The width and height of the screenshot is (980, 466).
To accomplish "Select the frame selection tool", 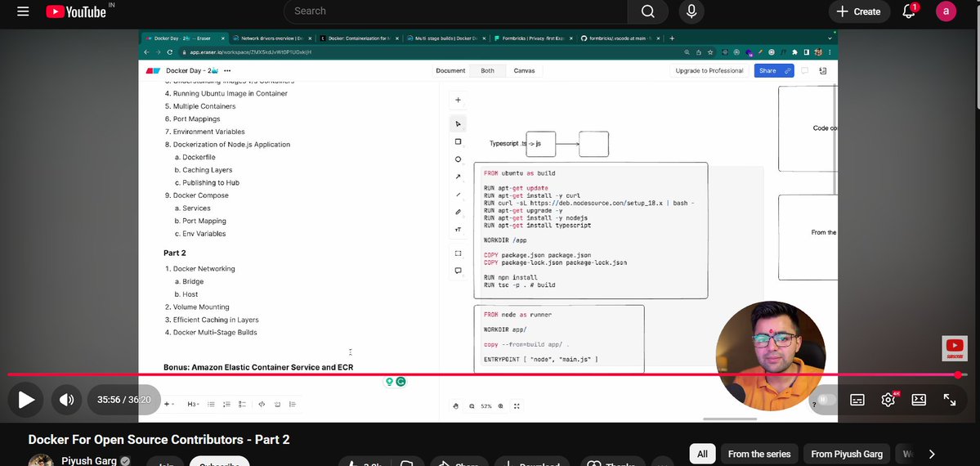I will point(459,253).
